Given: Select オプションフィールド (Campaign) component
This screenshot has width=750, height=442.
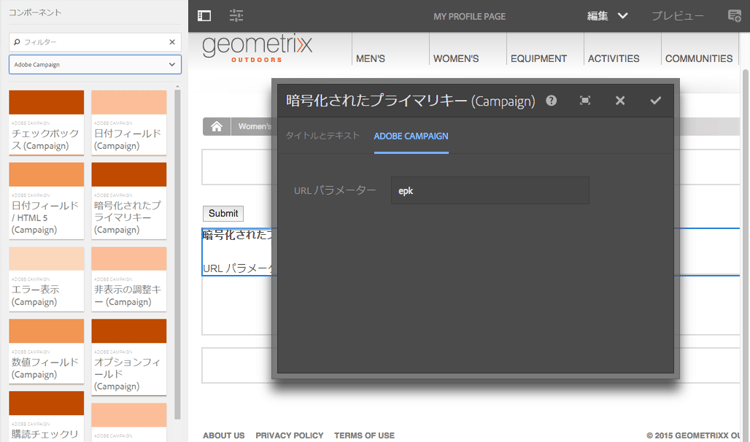Looking at the screenshot, I should (129, 357).
